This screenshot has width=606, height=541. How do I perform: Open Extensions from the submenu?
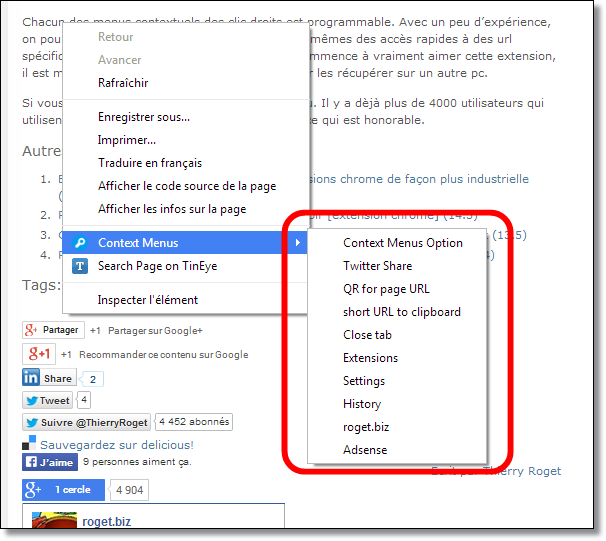click(x=397, y=358)
